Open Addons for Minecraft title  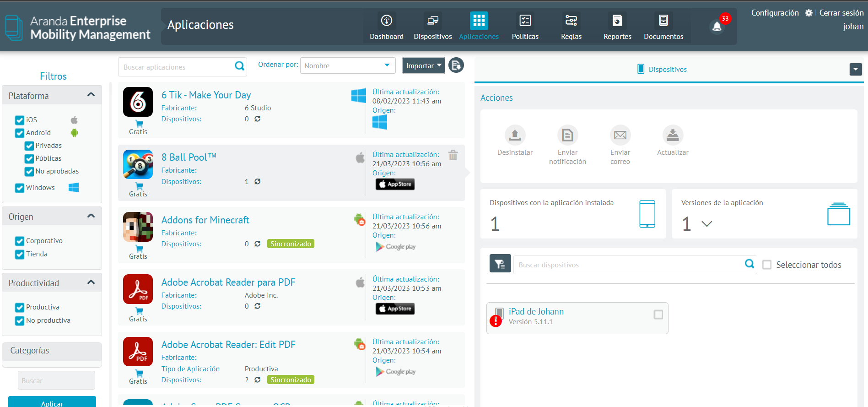pyautogui.click(x=205, y=220)
